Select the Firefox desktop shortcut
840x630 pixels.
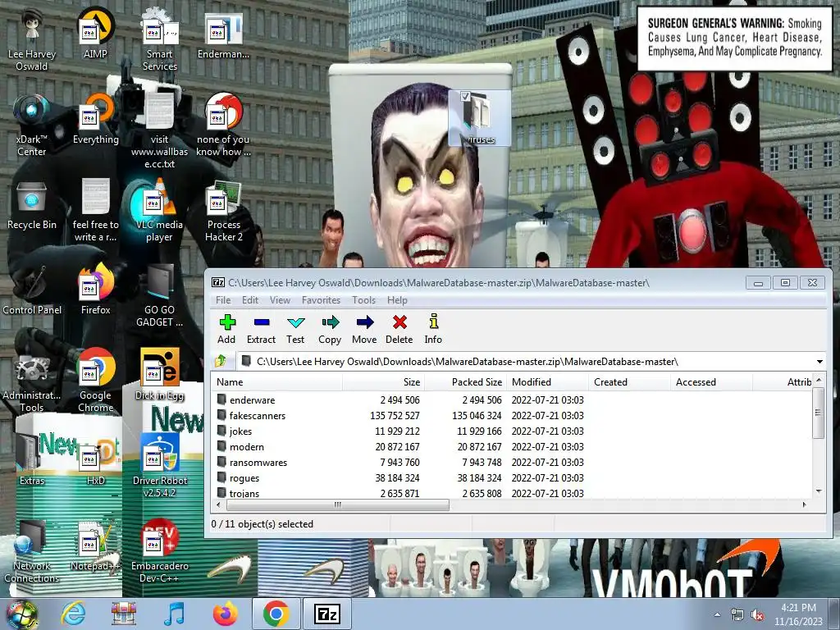tap(95, 290)
